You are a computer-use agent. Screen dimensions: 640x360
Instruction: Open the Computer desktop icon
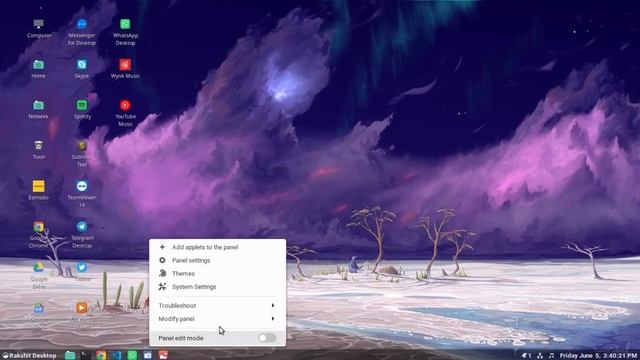pyautogui.click(x=39, y=24)
